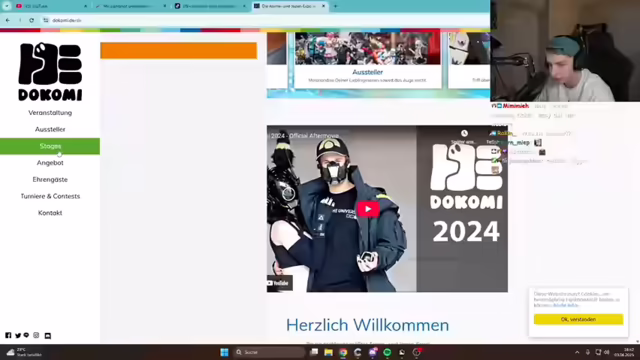
Task: Open the letter C app icon on taskbar
Action: tap(358, 352)
